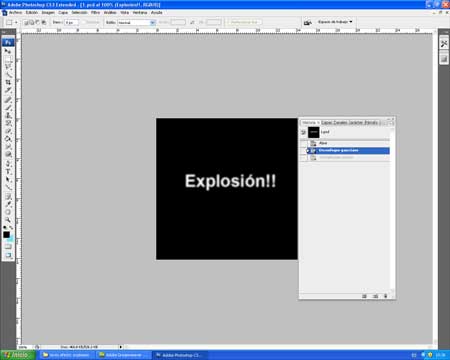Select the Brush tool

click(x=8, y=107)
